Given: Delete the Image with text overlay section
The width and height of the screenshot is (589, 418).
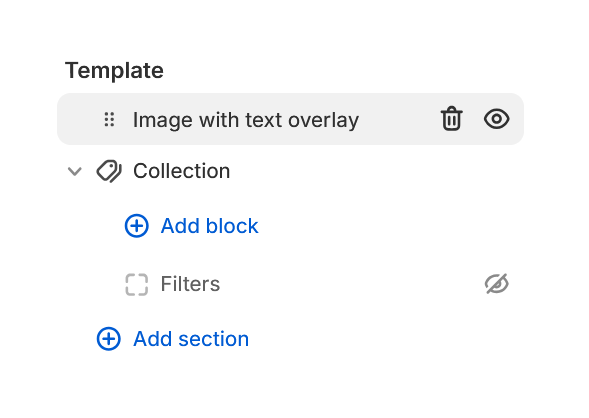Looking at the screenshot, I should (451, 119).
